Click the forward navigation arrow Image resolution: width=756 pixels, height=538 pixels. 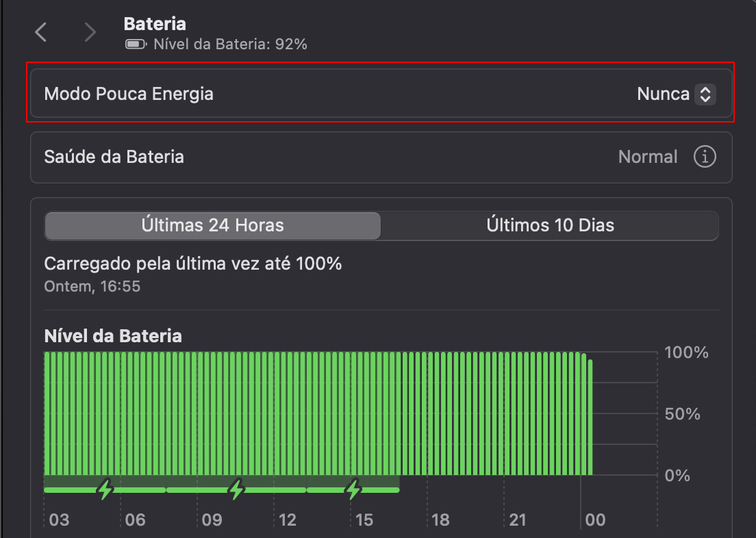[90, 31]
